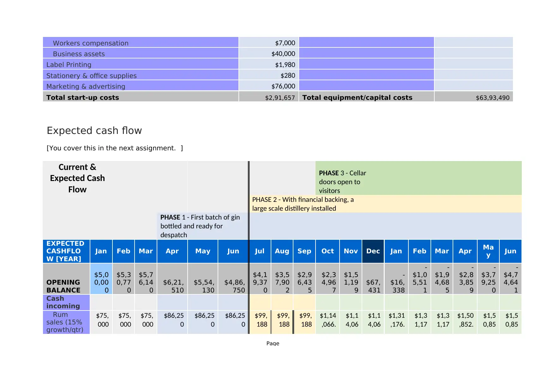
Task: Click the 'Page' footer text
Action: click(x=273, y=343)
